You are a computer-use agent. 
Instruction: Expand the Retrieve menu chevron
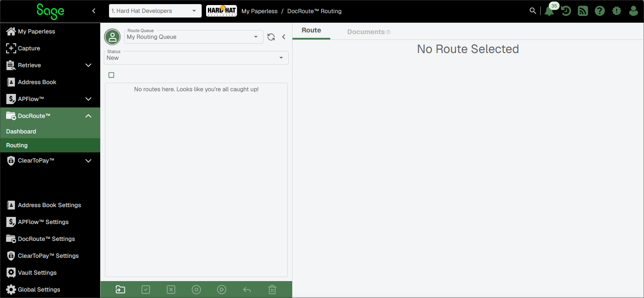88,65
